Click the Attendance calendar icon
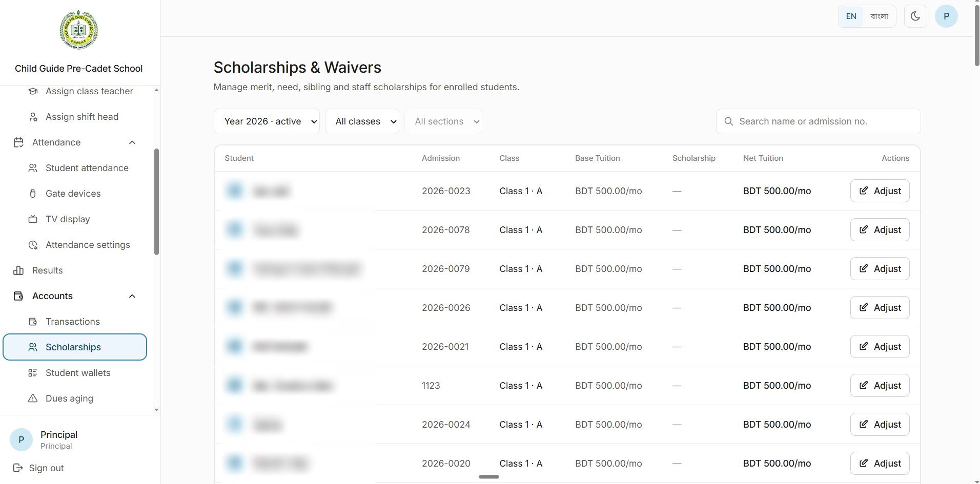Screen dimensions: 980x484 18,142
